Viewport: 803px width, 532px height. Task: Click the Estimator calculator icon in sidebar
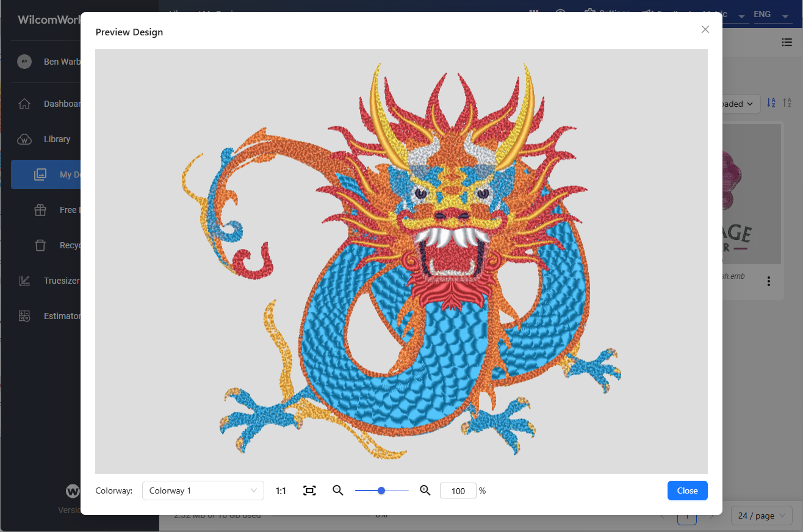(x=24, y=316)
